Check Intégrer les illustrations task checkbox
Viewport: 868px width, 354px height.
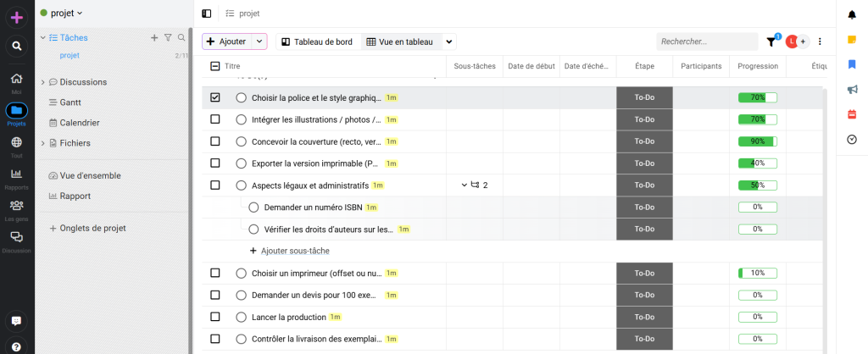coord(215,119)
